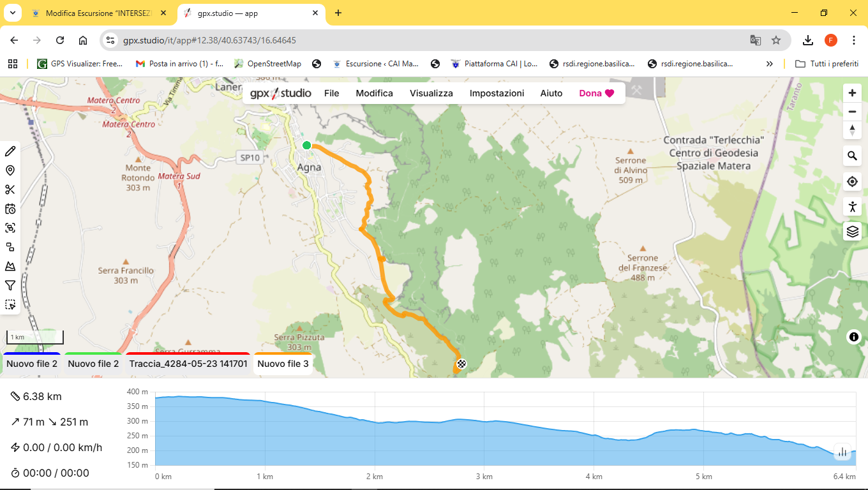The height and width of the screenshot is (490, 868).
Task: Select the pencil edit-route tool
Action: pos(10,151)
